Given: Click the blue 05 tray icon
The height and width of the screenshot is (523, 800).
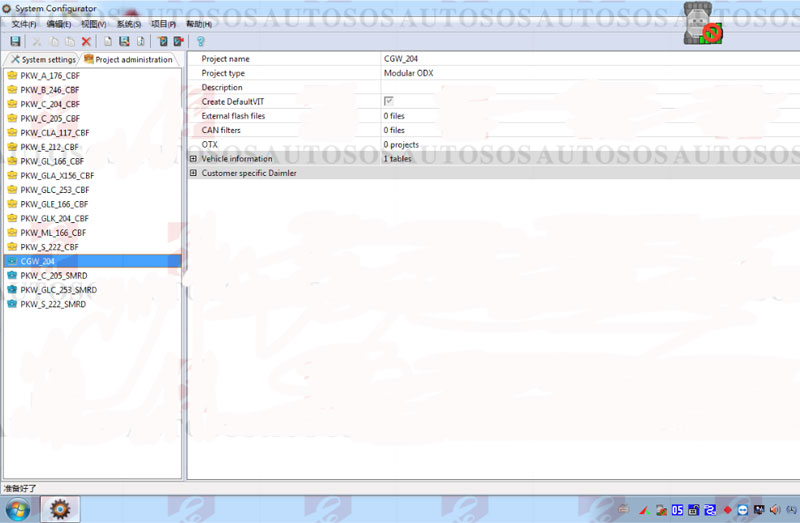Looking at the screenshot, I should pyautogui.click(x=677, y=510).
